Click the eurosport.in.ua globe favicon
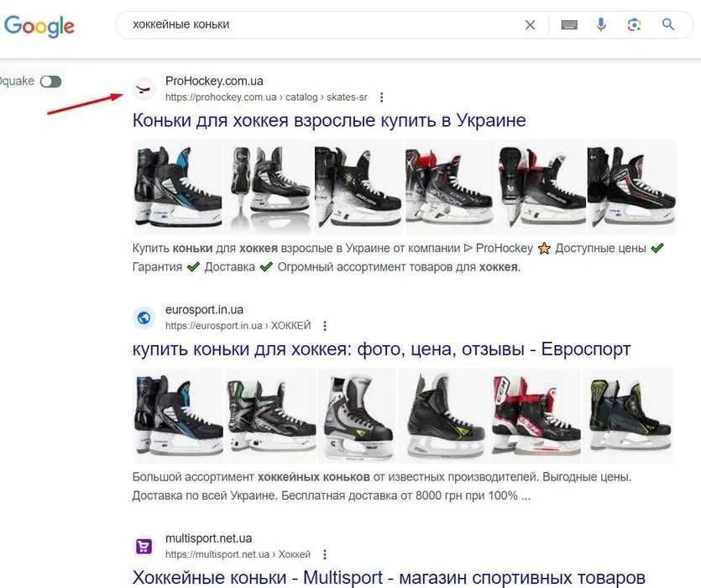This screenshot has width=701, height=588. pos(144,318)
